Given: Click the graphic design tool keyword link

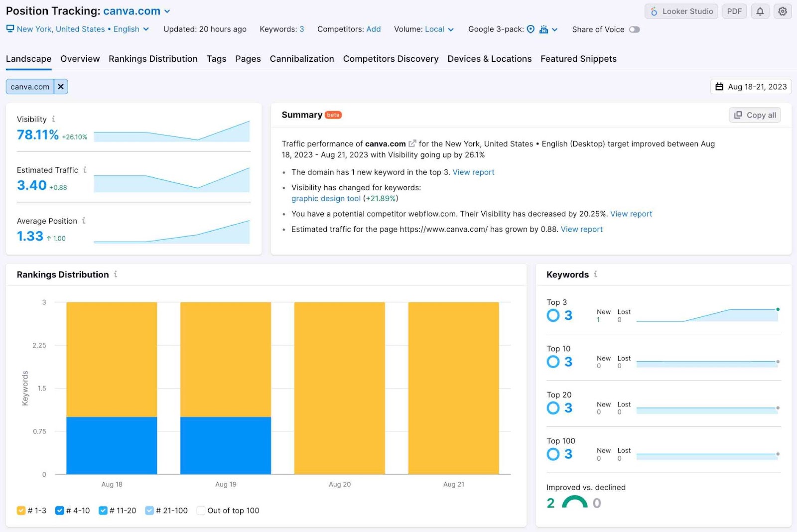Looking at the screenshot, I should 325,198.
